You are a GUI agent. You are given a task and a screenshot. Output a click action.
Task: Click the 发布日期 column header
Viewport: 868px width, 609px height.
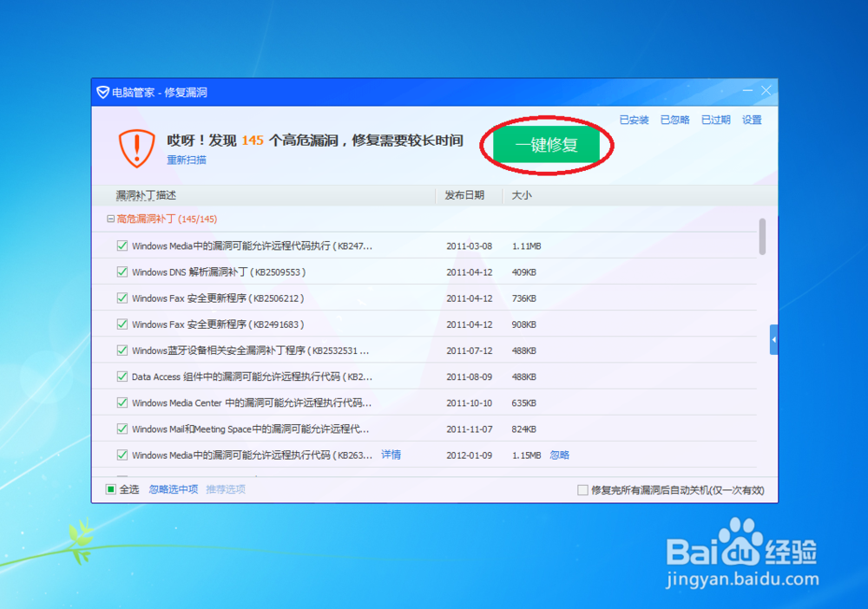[x=464, y=195]
